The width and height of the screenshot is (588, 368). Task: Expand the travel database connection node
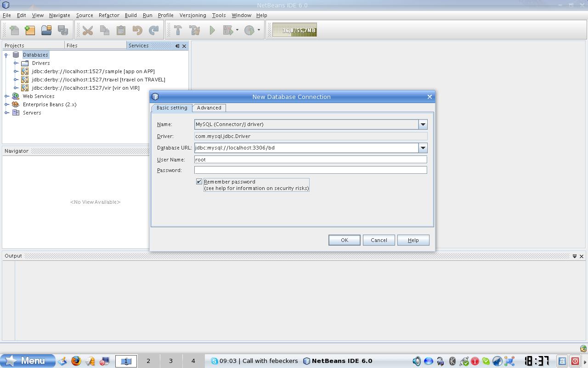(16, 80)
